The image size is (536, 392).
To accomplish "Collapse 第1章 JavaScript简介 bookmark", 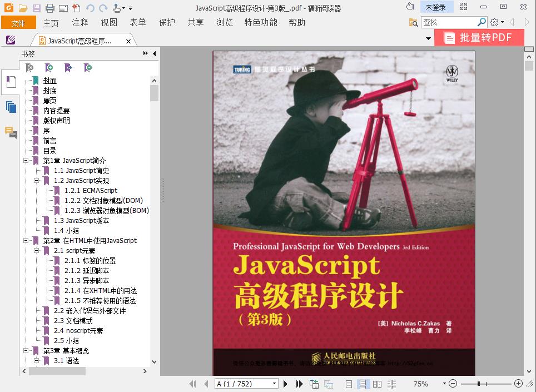I will tap(26, 160).
